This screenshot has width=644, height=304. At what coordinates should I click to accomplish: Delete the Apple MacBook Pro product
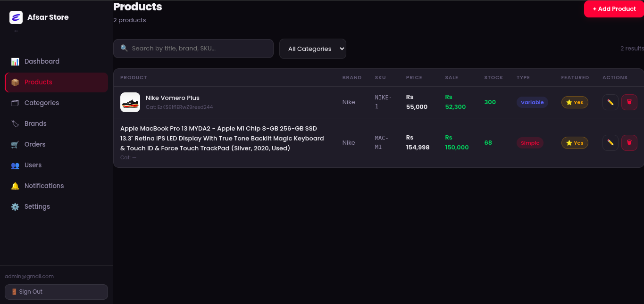pyautogui.click(x=629, y=143)
